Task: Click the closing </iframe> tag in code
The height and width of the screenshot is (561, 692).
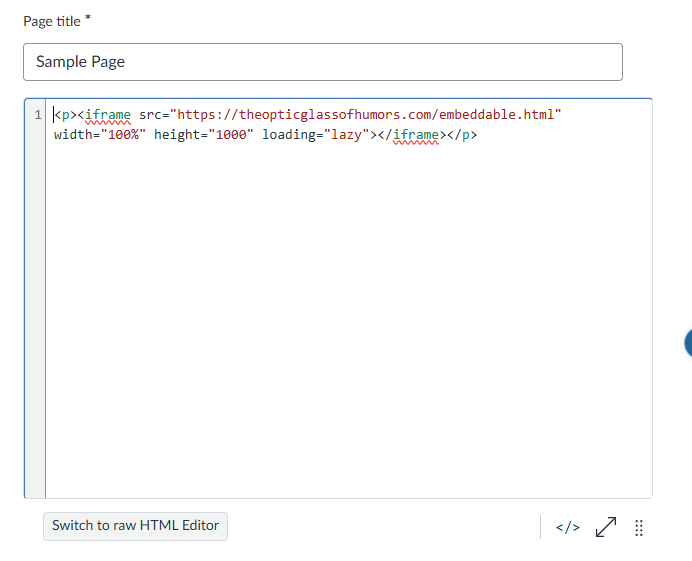Action: pyautogui.click(x=416, y=135)
